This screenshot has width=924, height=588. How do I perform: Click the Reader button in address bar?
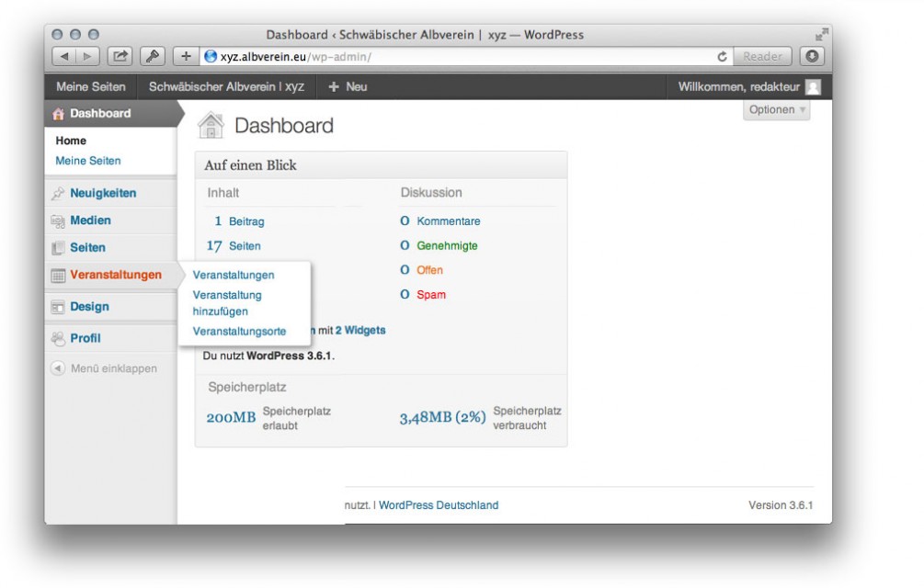[762, 57]
